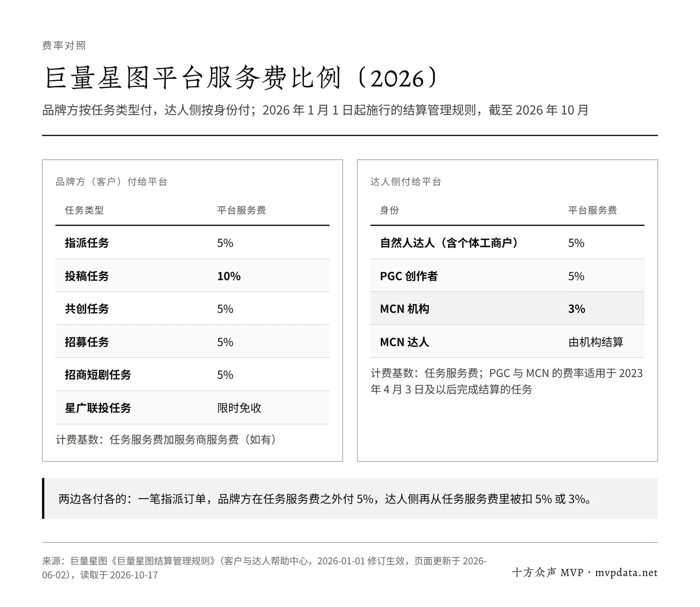Screen dimensions: 700x607
Task: Click the subtitle starting with 品牌方按任务类型付
Action: click(315, 110)
